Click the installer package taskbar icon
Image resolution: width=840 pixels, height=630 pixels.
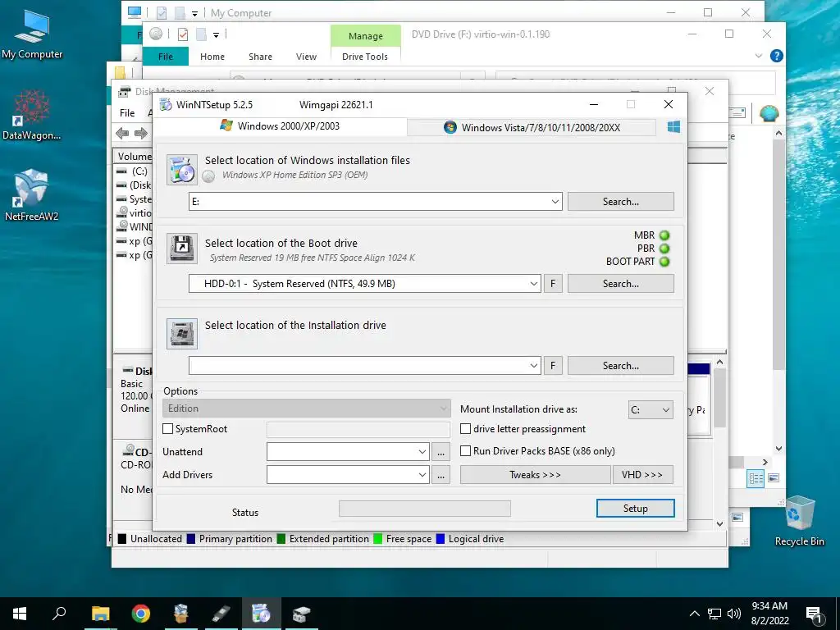click(x=181, y=614)
